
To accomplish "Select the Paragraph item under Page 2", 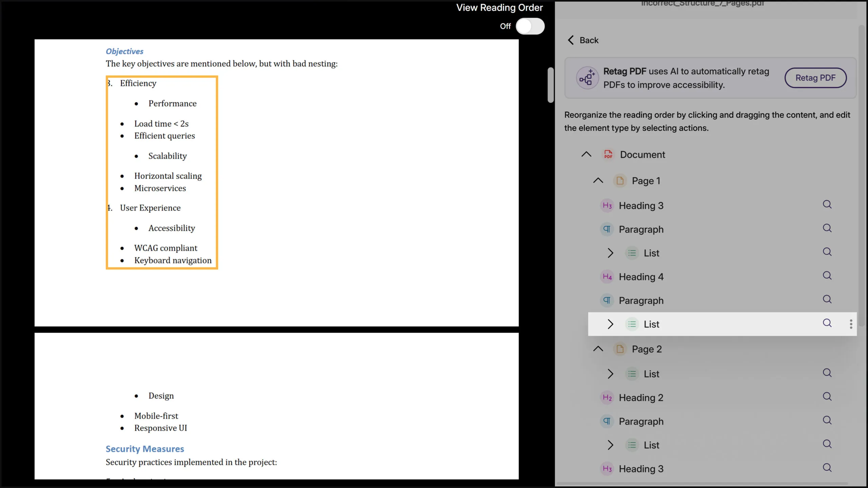I will coord(641,421).
